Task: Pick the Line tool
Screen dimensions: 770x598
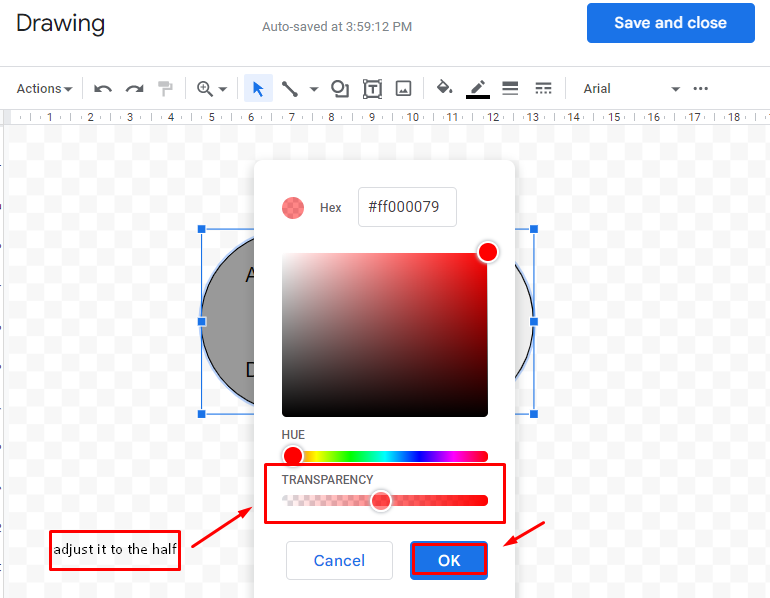Action: [290, 89]
